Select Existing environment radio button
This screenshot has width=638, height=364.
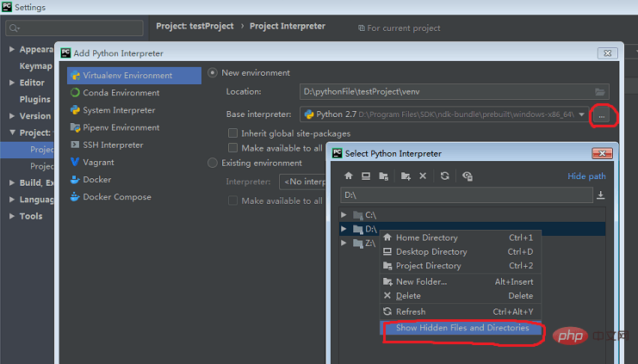[x=213, y=163]
